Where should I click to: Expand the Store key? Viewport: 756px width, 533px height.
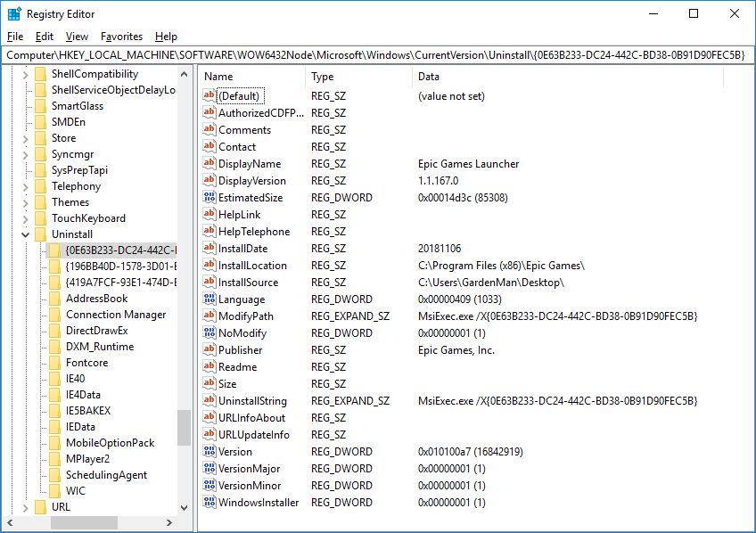[x=26, y=139]
